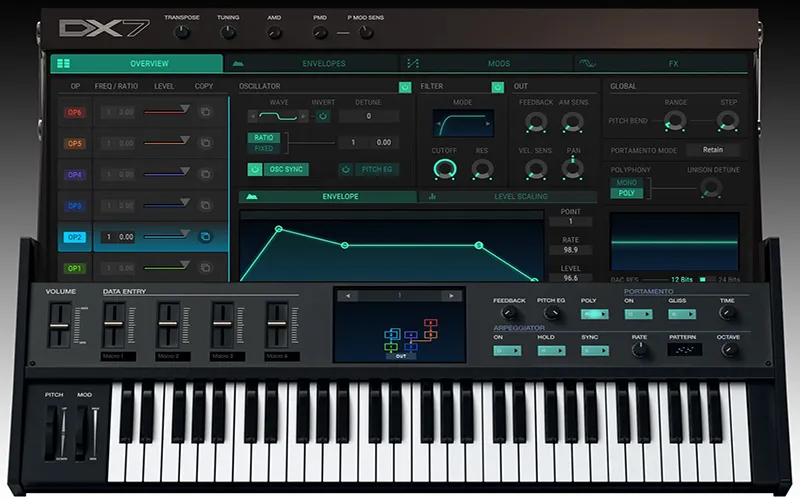Click the copy icon for OP4

pos(205,174)
